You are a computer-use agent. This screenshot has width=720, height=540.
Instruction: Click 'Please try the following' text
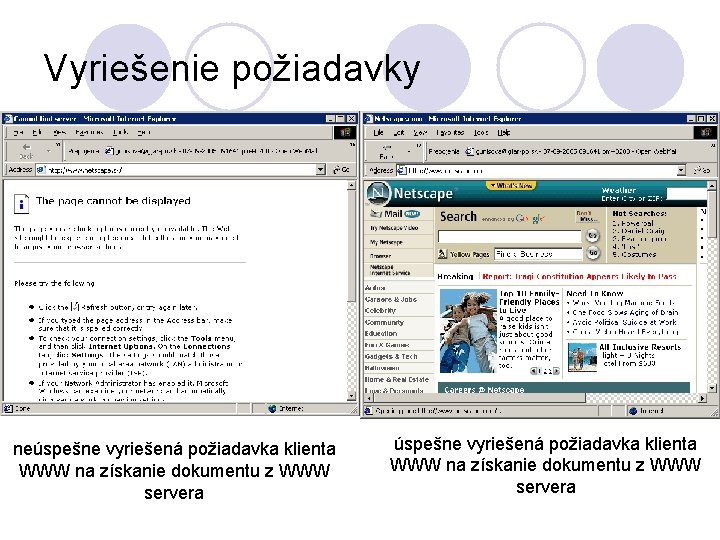coord(54,283)
